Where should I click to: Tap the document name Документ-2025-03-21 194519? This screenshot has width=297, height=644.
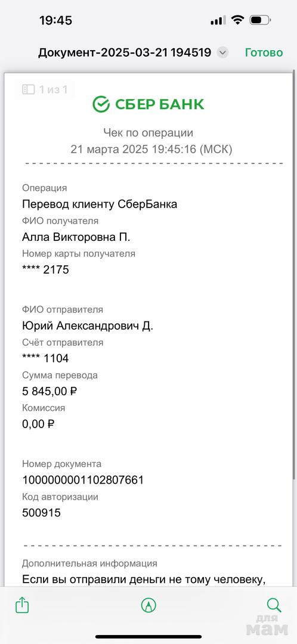tap(125, 52)
